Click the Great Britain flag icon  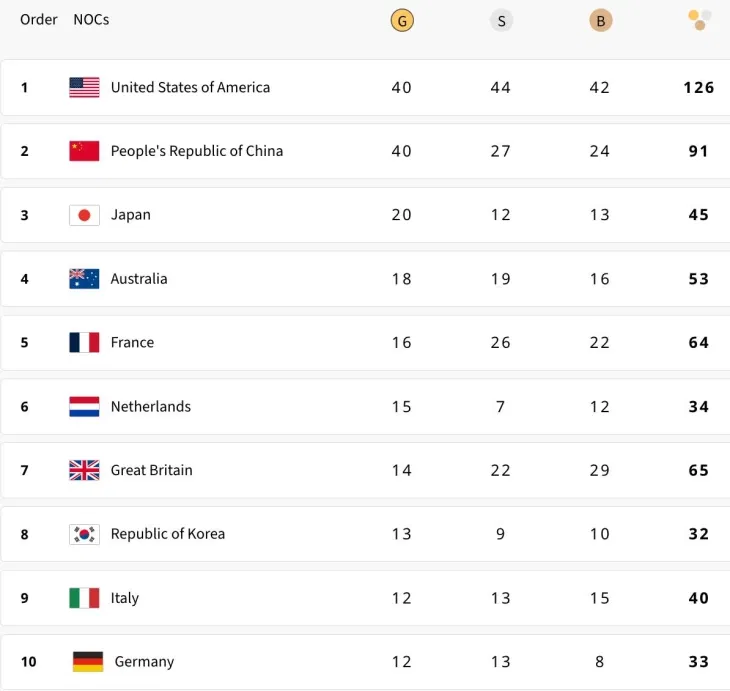[84, 470]
